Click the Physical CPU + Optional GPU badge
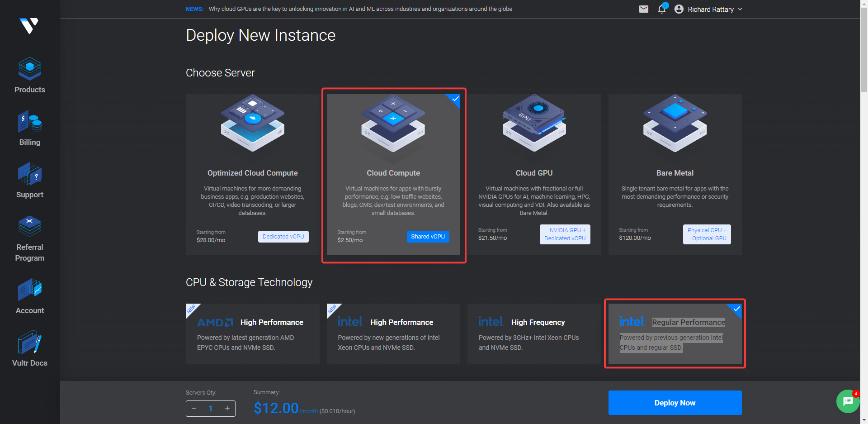 click(x=707, y=234)
